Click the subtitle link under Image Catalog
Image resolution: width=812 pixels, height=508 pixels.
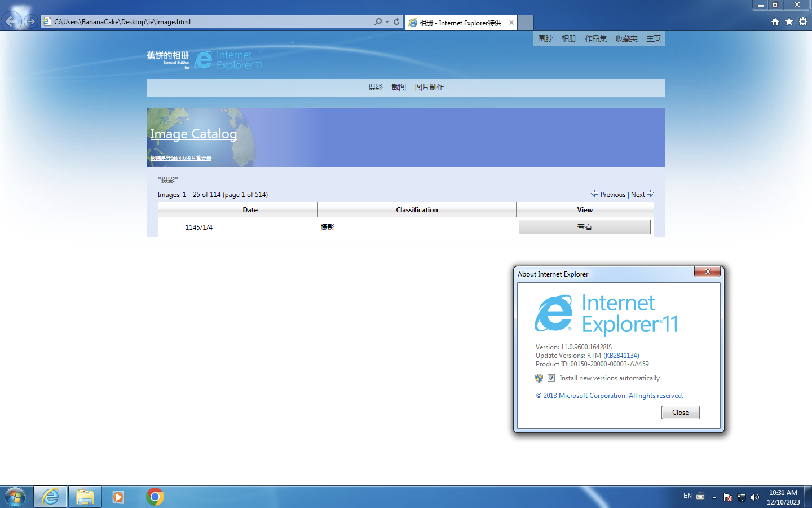(181, 158)
